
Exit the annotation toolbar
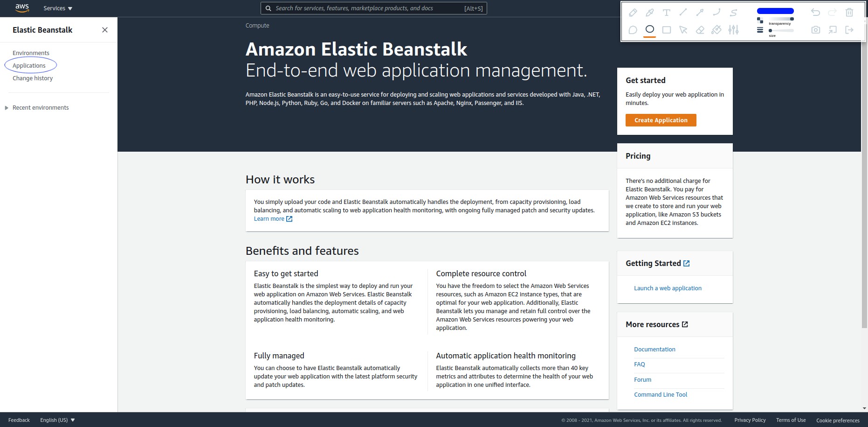[849, 30]
